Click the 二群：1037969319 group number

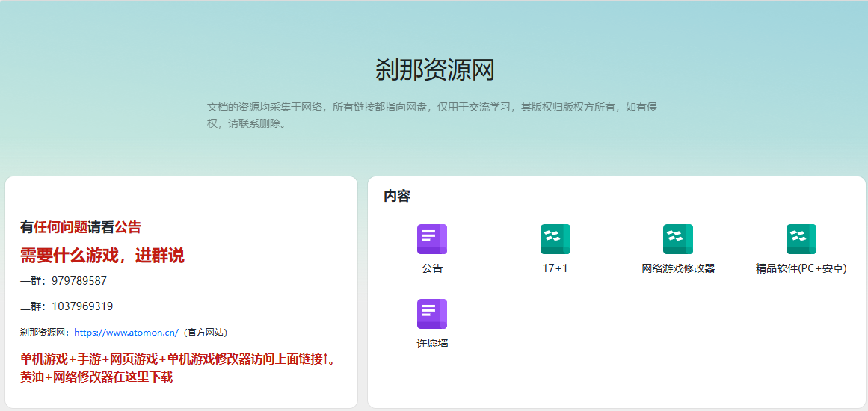coord(67,306)
